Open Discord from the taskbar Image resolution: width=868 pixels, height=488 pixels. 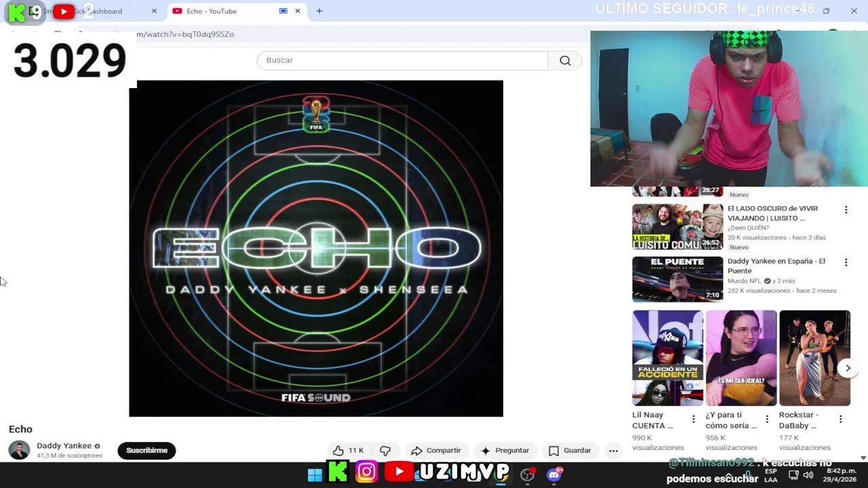[555, 474]
